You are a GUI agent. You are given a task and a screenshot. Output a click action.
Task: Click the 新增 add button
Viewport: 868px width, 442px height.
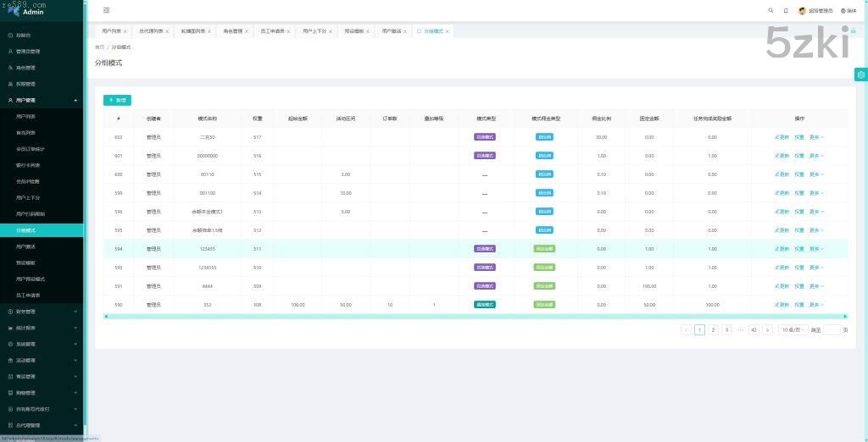click(117, 100)
